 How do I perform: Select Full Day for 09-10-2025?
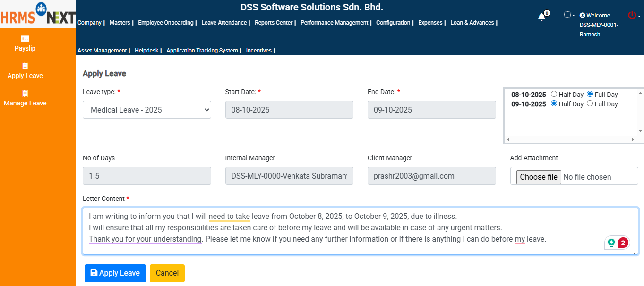click(589, 104)
